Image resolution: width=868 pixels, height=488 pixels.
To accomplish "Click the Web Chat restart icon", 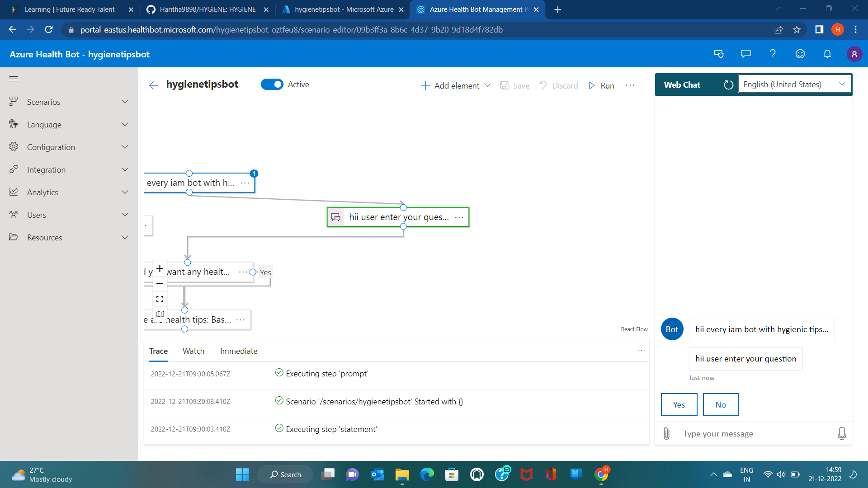I will [728, 85].
